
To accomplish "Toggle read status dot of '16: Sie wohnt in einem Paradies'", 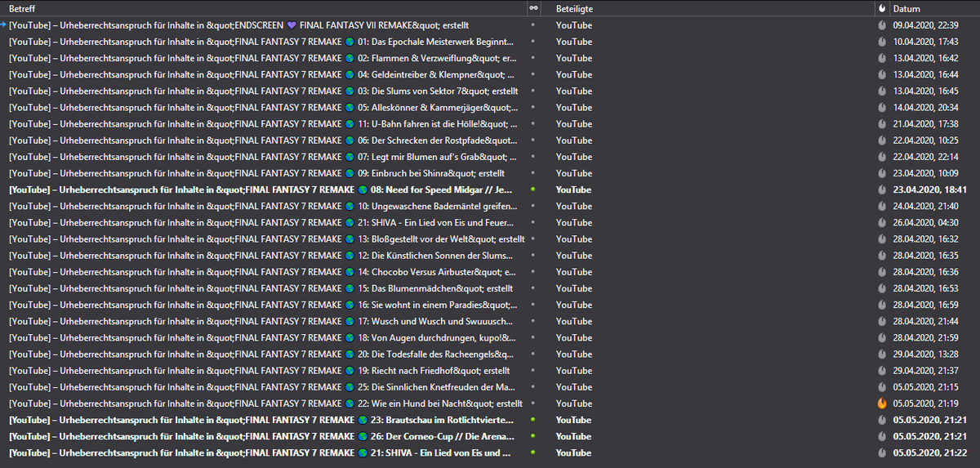I will click(533, 305).
